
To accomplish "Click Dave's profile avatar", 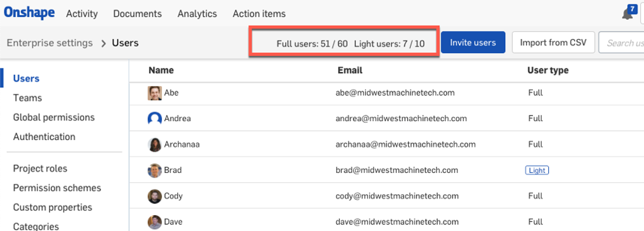I will pos(155,222).
